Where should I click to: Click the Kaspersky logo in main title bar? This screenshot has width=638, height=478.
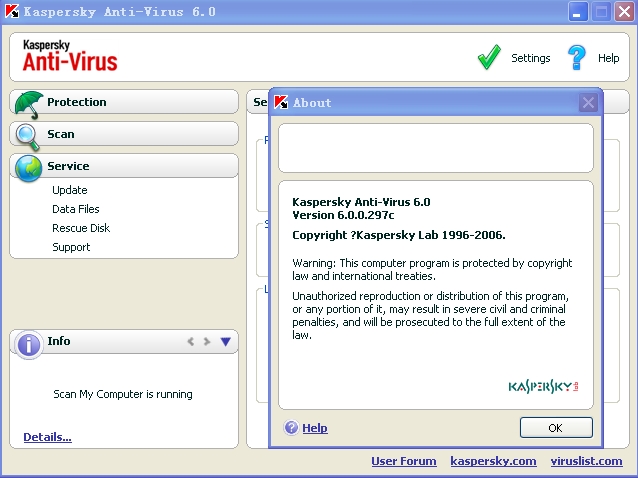[12, 11]
